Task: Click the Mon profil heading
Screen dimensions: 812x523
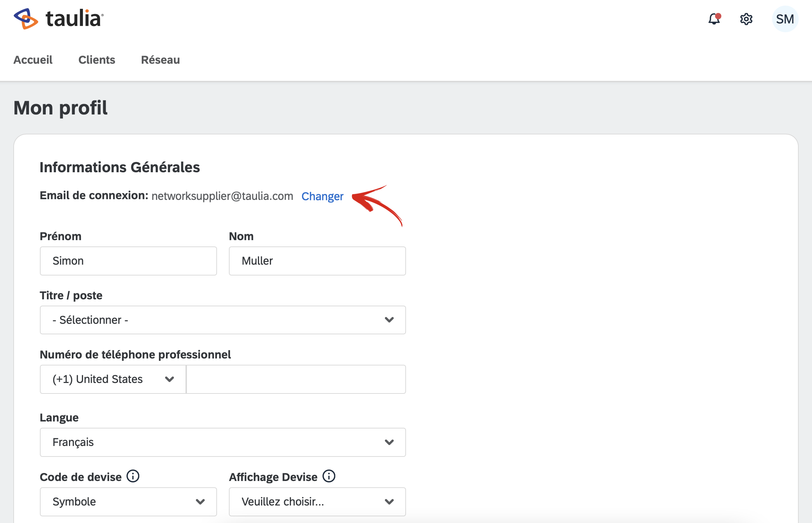Action: point(61,107)
